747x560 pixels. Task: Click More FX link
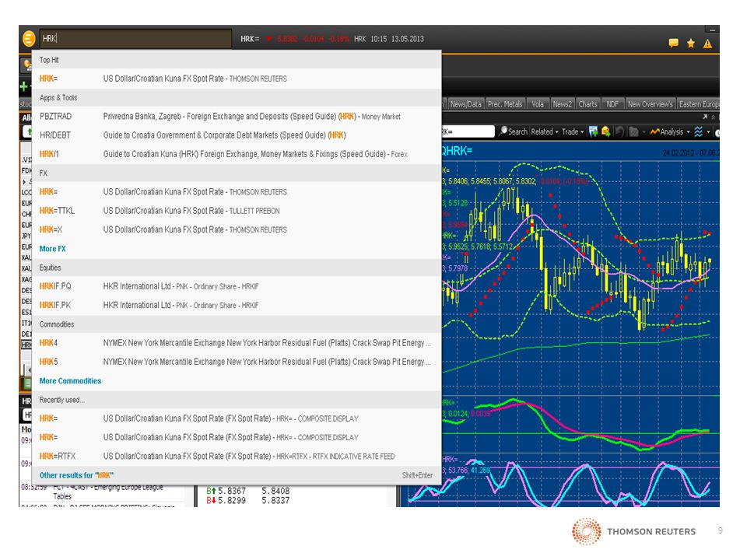pos(52,249)
